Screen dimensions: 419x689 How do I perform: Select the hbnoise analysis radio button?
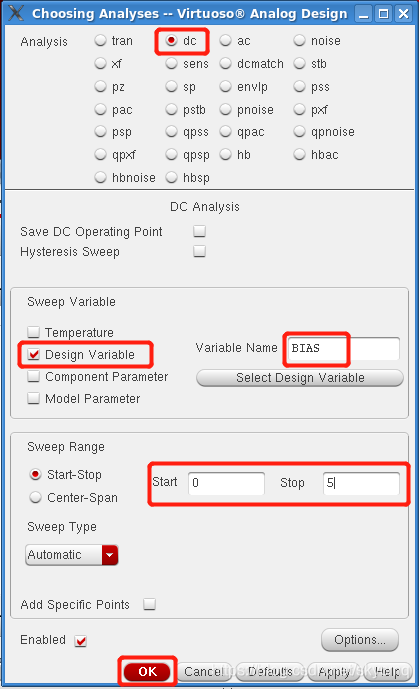tap(101, 177)
